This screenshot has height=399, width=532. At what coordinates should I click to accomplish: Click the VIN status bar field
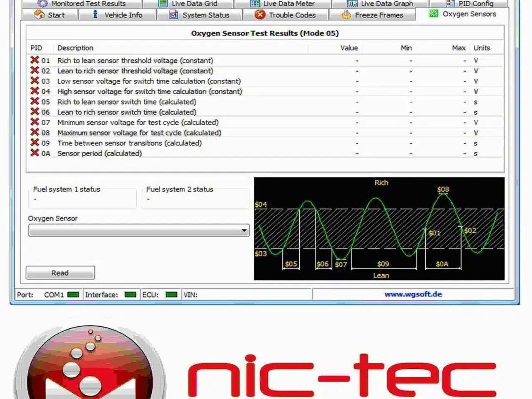tap(247, 295)
